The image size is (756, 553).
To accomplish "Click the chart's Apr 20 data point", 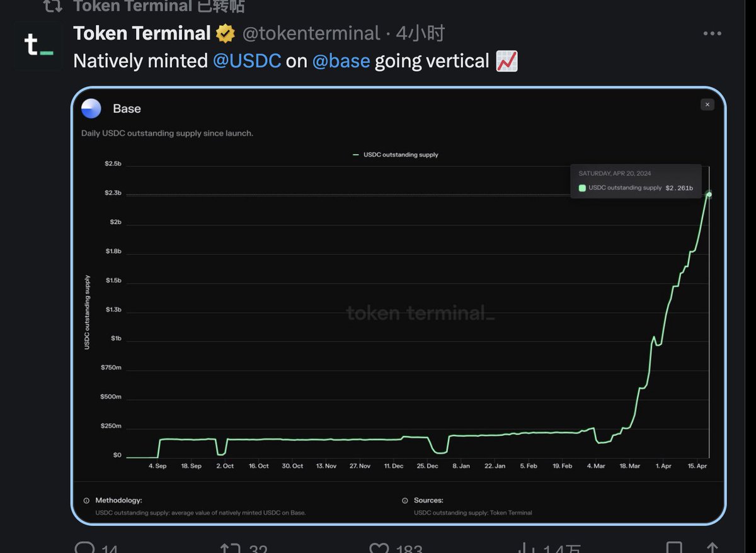I will [709, 194].
